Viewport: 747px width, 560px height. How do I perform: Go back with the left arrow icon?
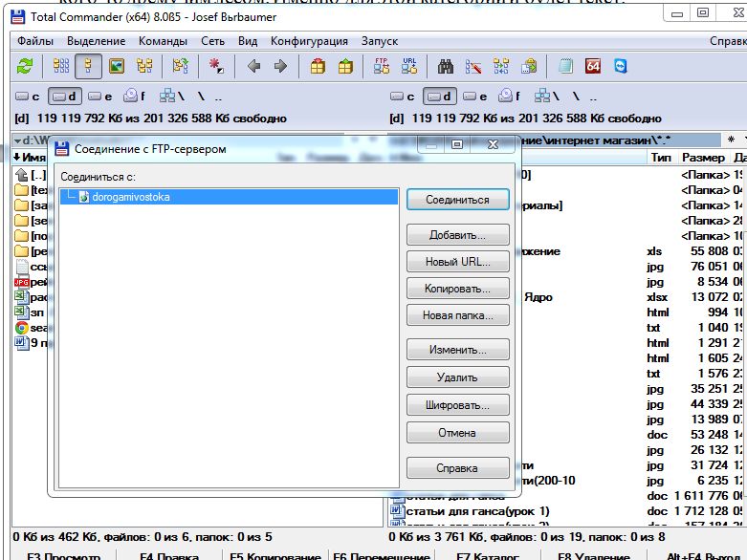point(253,66)
